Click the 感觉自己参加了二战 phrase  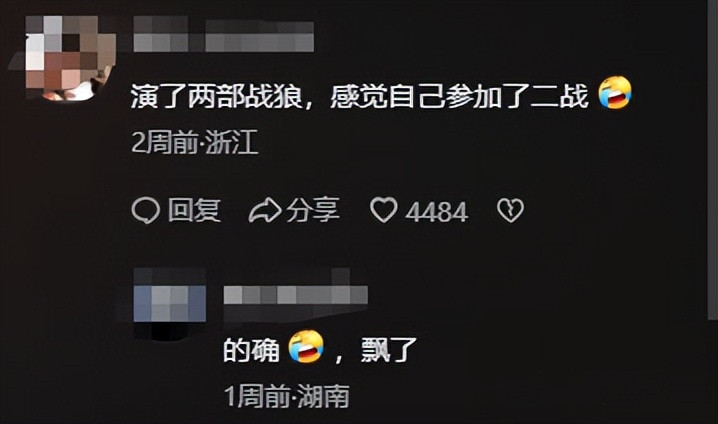tap(459, 97)
